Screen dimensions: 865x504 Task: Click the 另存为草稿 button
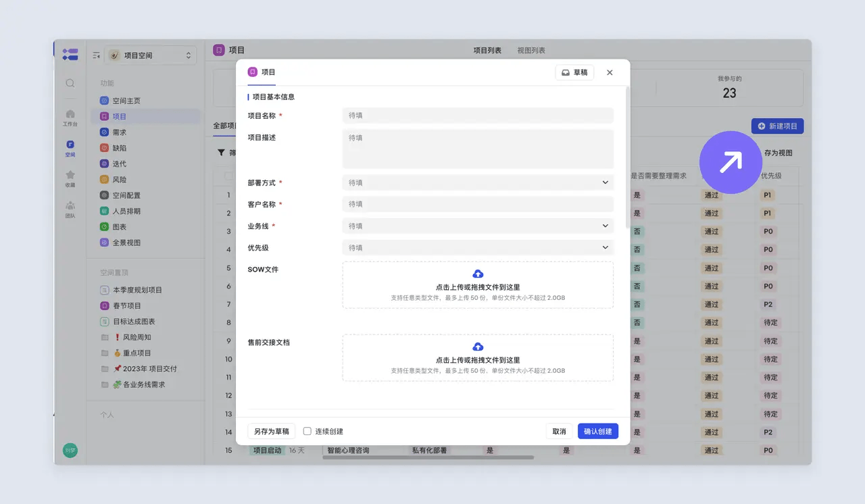271,431
